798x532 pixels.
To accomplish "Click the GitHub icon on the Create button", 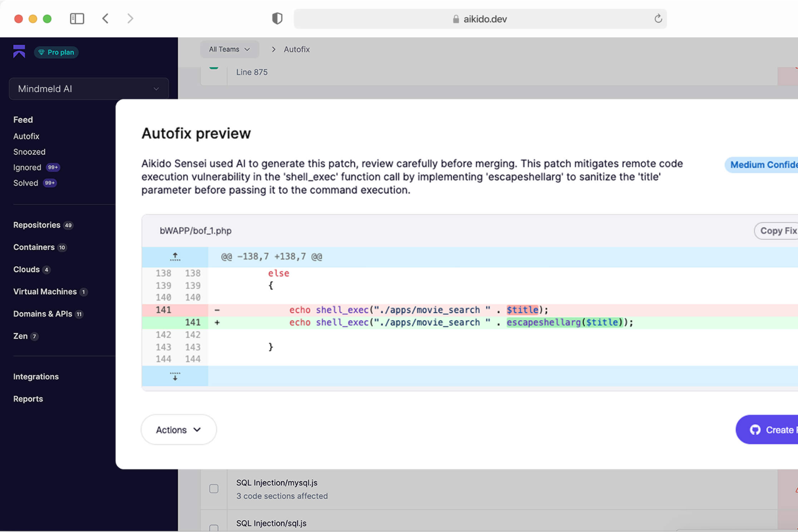I will [755, 430].
